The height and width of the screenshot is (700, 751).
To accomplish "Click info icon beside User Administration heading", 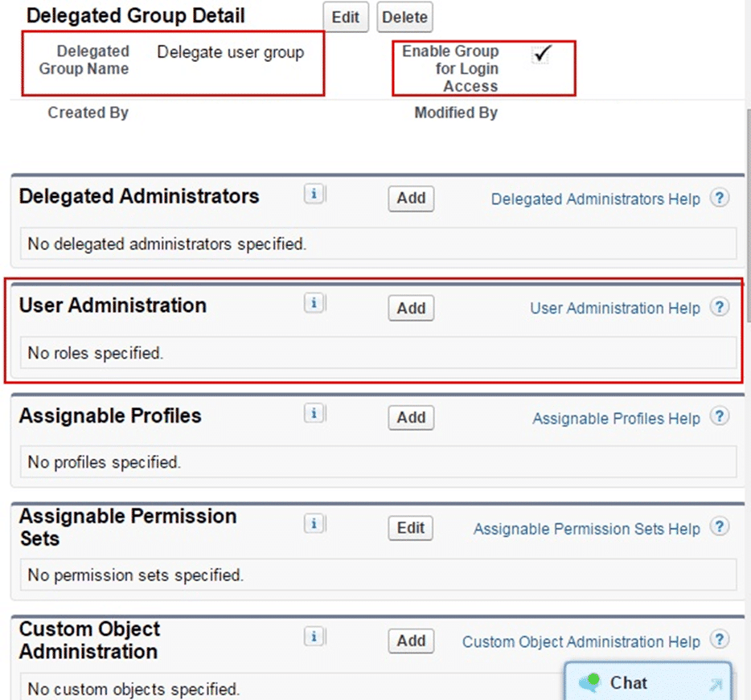I will [x=314, y=303].
